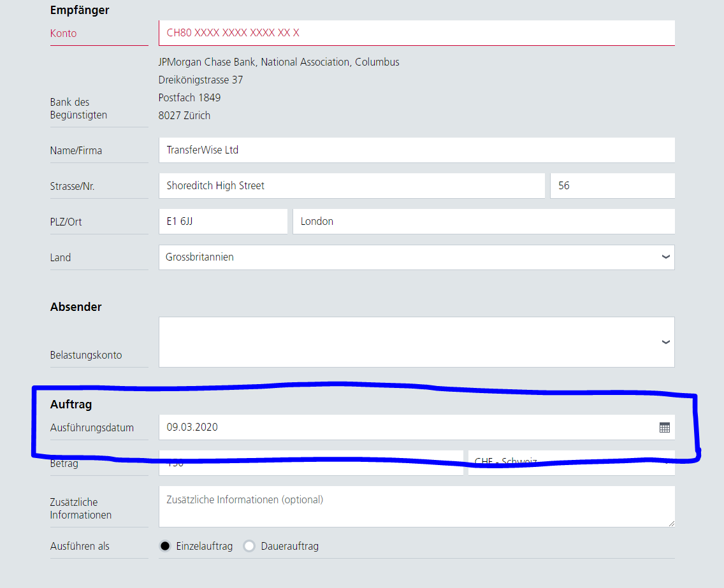Screen dimensions: 724x588
Task: Select the Dauerauftrag radio button
Action: (249, 546)
